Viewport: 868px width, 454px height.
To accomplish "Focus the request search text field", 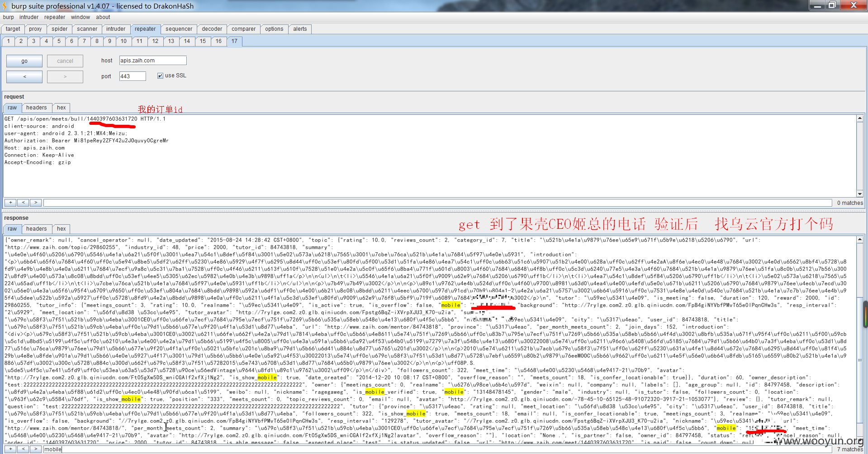I will click(x=437, y=203).
